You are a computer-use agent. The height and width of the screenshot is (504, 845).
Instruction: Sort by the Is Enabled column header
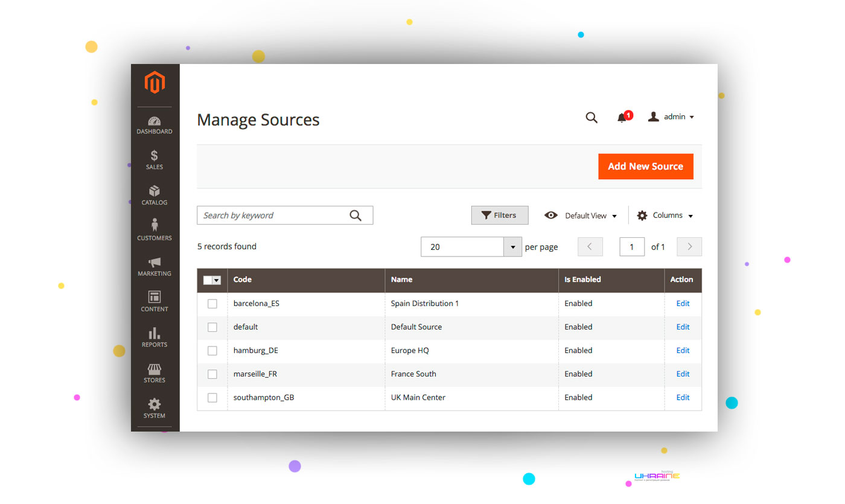tap(611, 280)
